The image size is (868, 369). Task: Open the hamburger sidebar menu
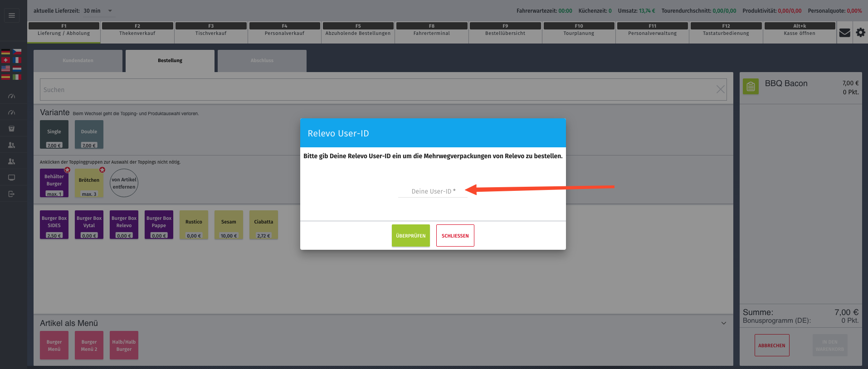12,15
